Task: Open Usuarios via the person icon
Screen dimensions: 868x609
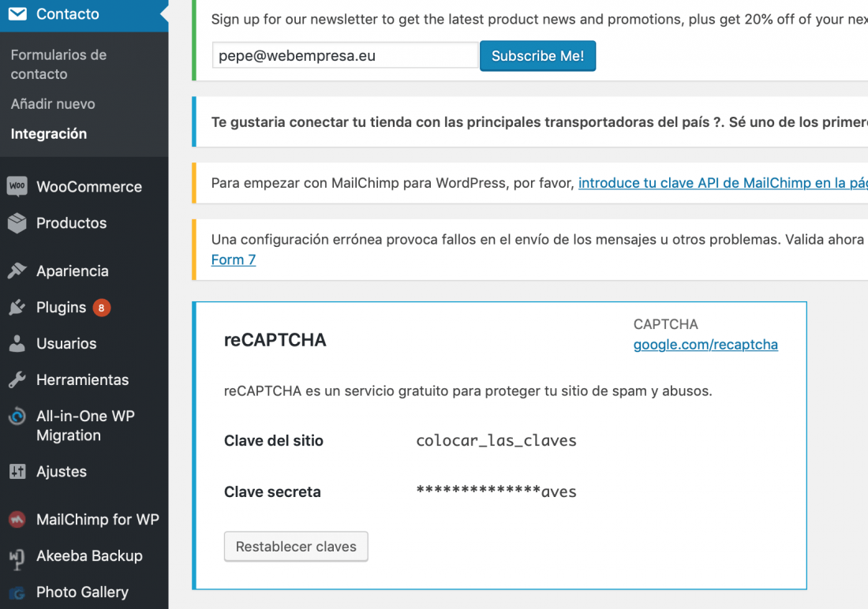Action: coord(17,343)
